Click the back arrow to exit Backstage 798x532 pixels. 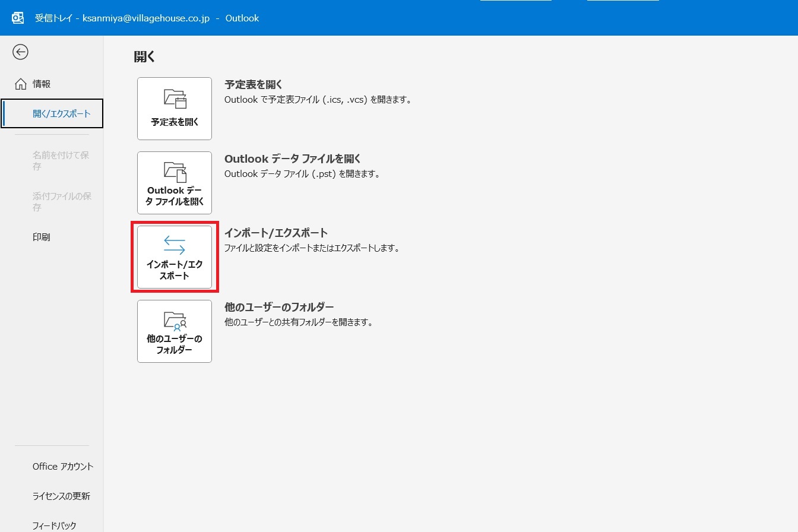[20, 52]
